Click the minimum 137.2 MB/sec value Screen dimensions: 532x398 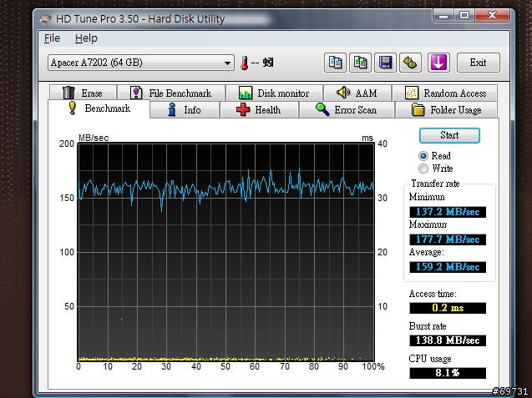[x=448, y=212]
